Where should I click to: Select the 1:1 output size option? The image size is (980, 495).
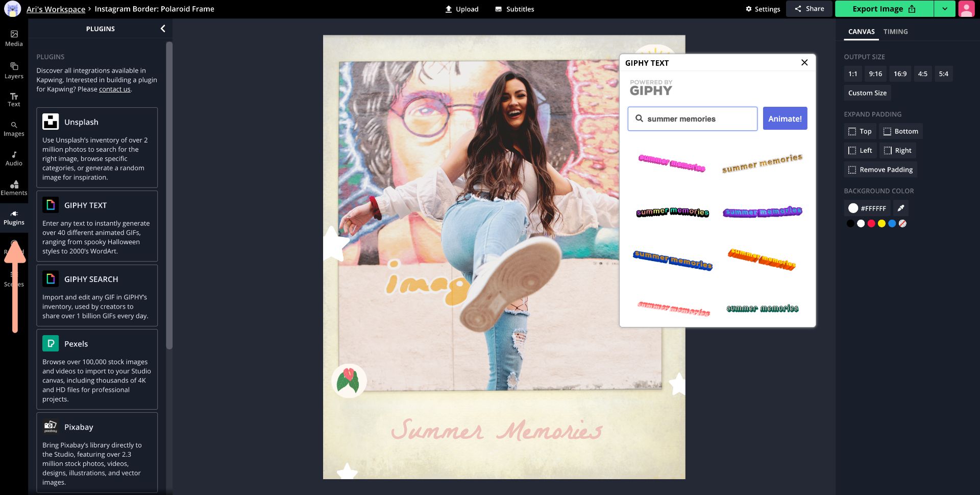[852, 74]
